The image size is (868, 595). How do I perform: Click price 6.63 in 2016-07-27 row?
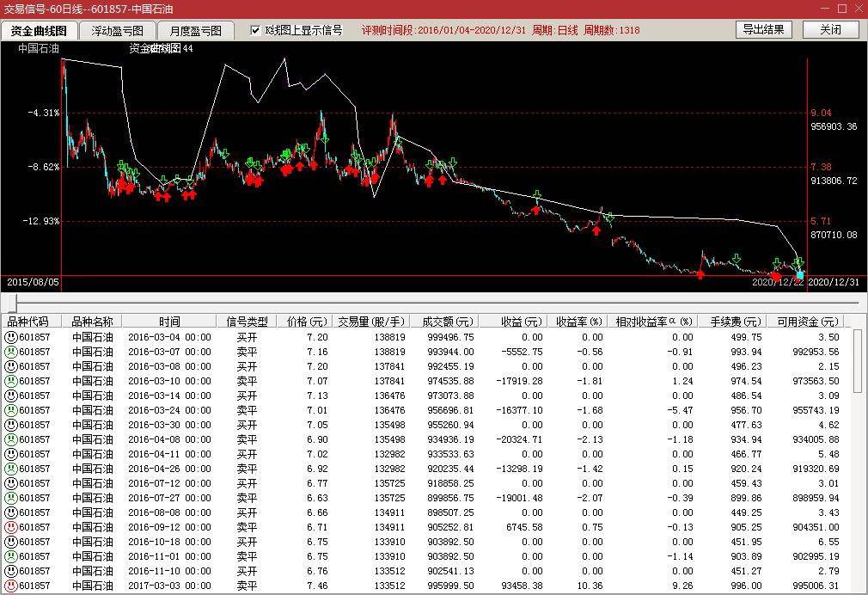click(x=317, y=498)
